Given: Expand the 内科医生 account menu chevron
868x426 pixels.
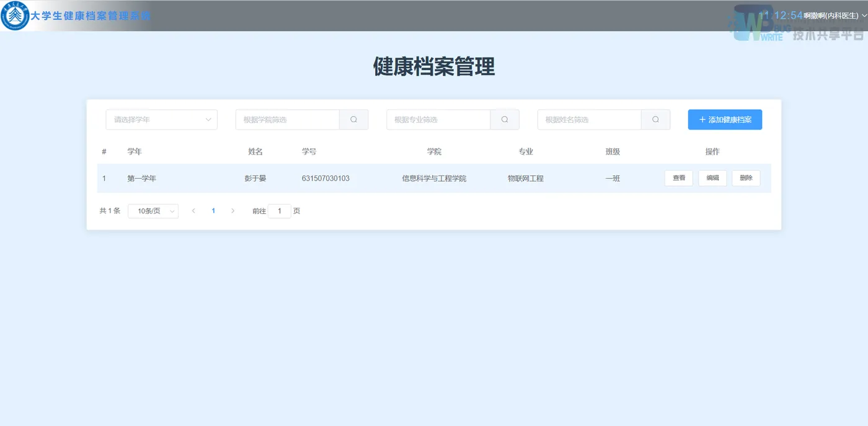Looking at the screenshot, I should click(864, 16).
